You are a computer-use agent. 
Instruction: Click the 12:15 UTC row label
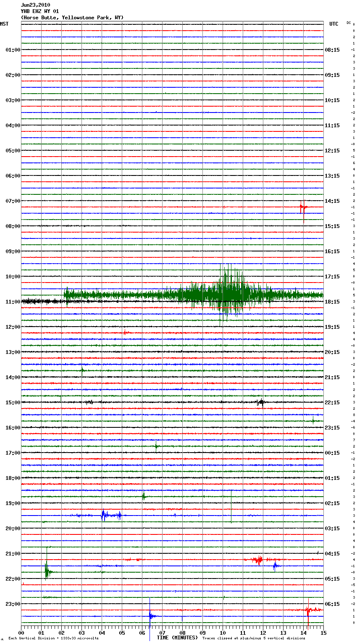pyautogui.click(x=332, y=151)
